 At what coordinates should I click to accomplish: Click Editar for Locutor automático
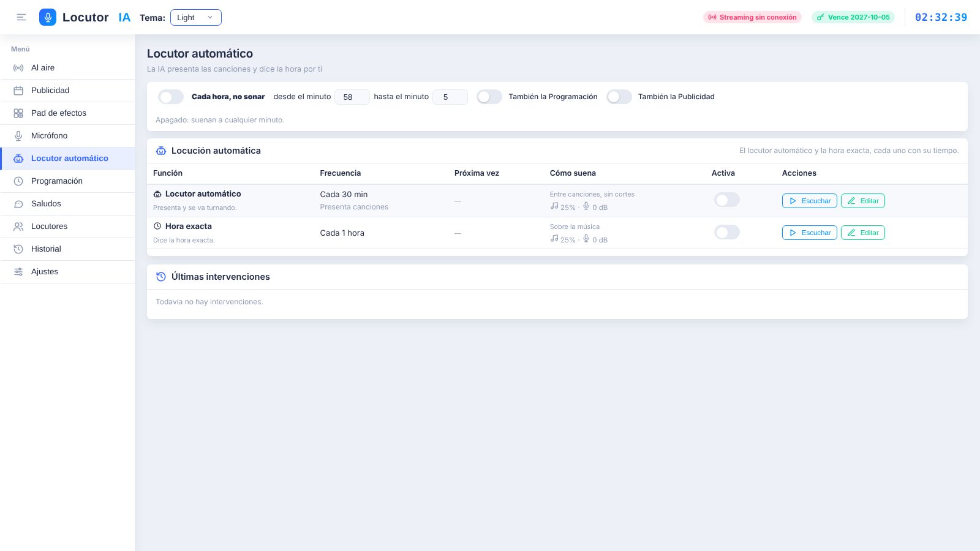click(863, 201)
